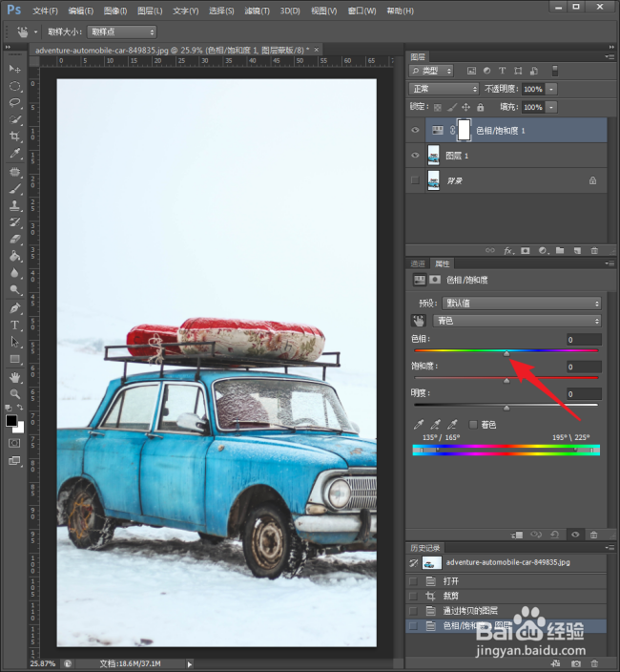
Task: Click the 饱和度 value input field
Action: point(584,367)
